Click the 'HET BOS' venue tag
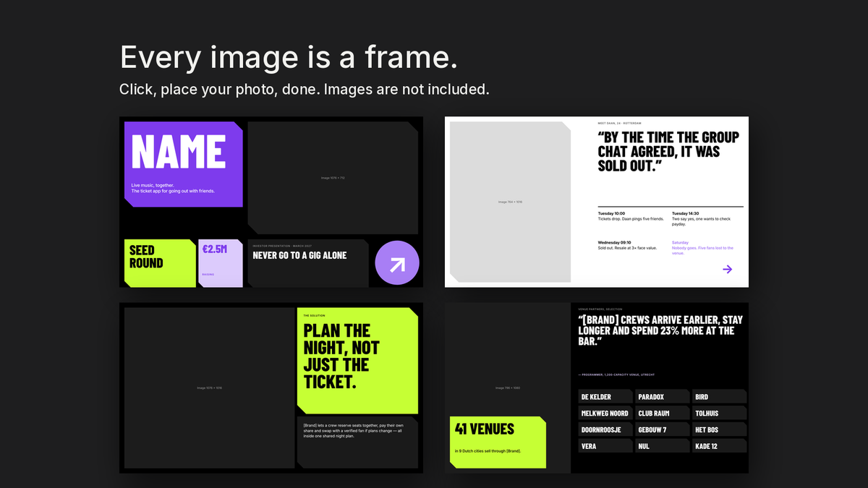 (720, 429)
